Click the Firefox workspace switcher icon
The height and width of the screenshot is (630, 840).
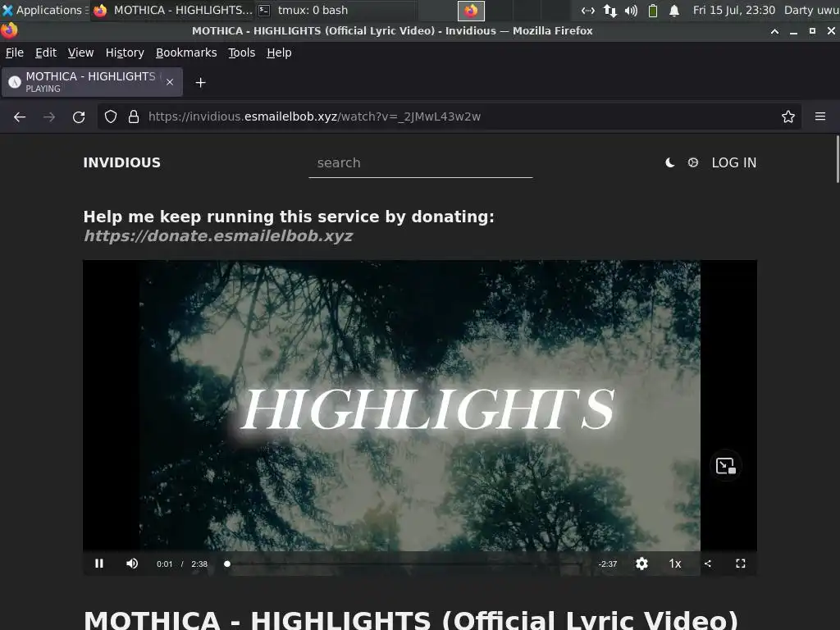click(x=471, y=10)
